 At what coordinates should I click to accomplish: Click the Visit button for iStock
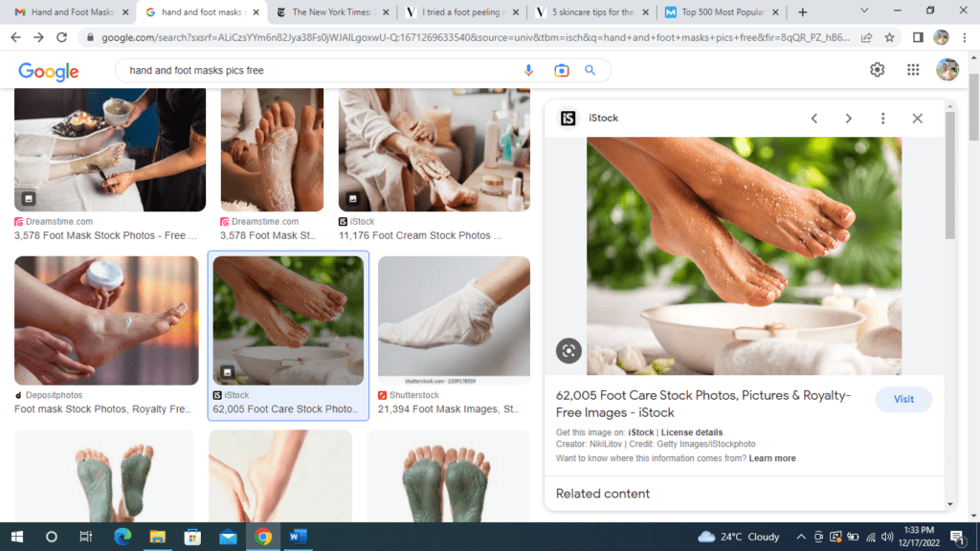[x=903, y=399]
